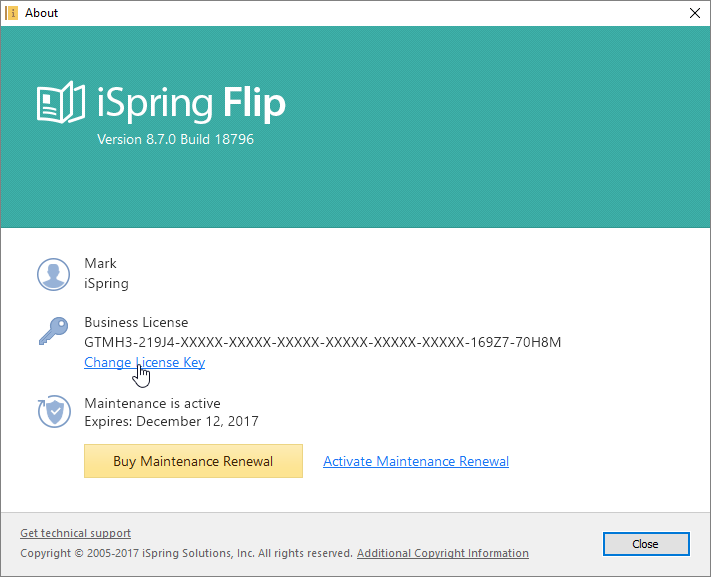
Task: Click the Version 8.7.0 Build text
Action: tap(175, 139)
